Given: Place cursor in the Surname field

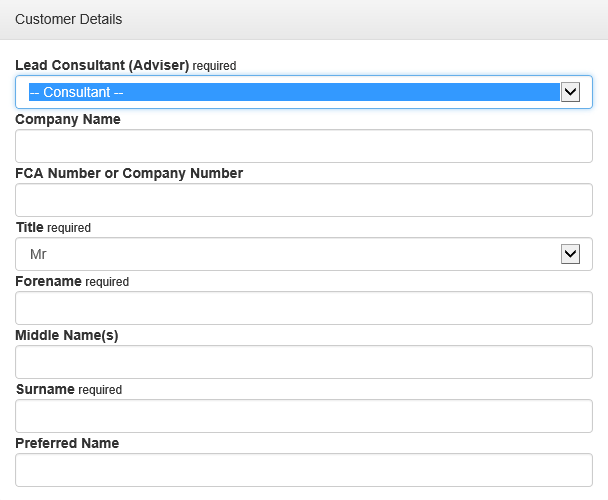Looking at the screenshot, I should tap(303, 416).
